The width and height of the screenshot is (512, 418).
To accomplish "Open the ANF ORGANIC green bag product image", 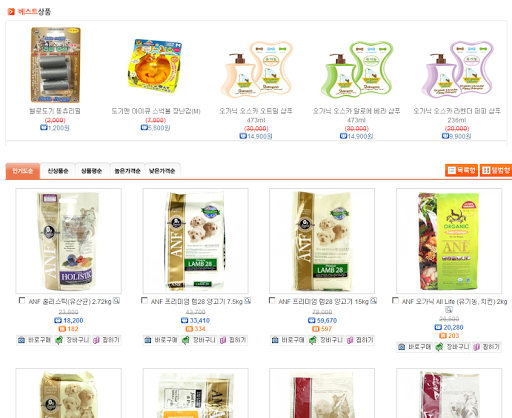I will 449,241.
